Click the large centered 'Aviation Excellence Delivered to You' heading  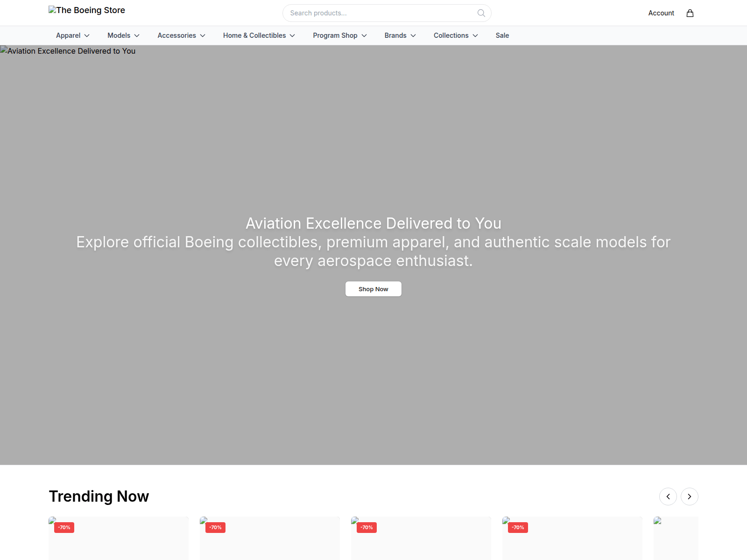[x=373, y=224]
